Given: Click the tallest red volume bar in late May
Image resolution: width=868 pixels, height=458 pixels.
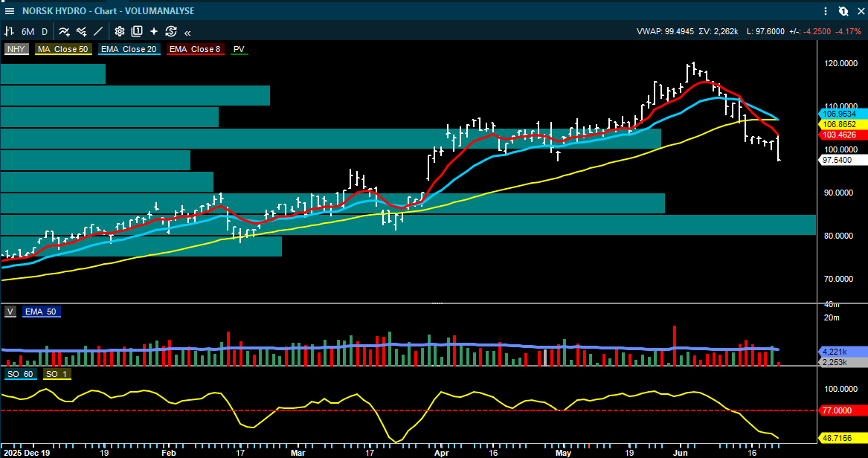Looking at the screenshot, I should point(675,346).
